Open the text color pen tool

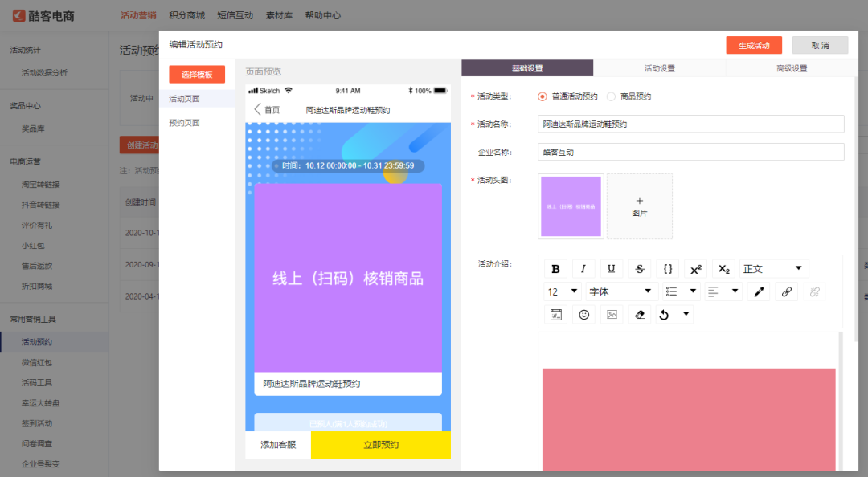click(x=759, y=291)
